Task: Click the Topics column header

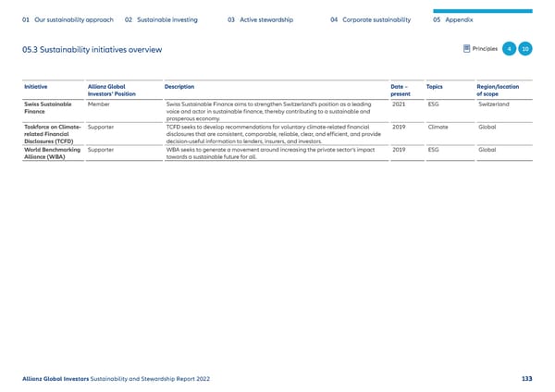Action: tap(435, 87)
